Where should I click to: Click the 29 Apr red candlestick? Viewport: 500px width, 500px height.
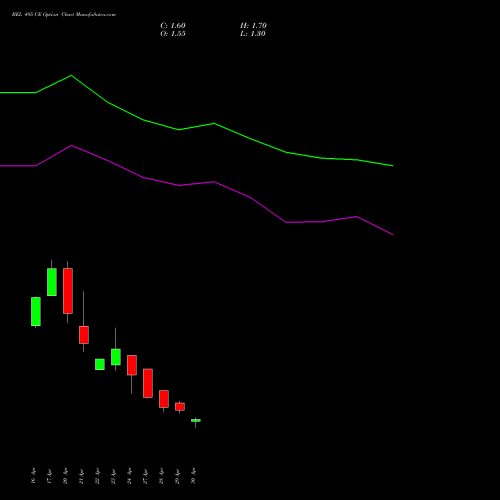pos(180,406)
